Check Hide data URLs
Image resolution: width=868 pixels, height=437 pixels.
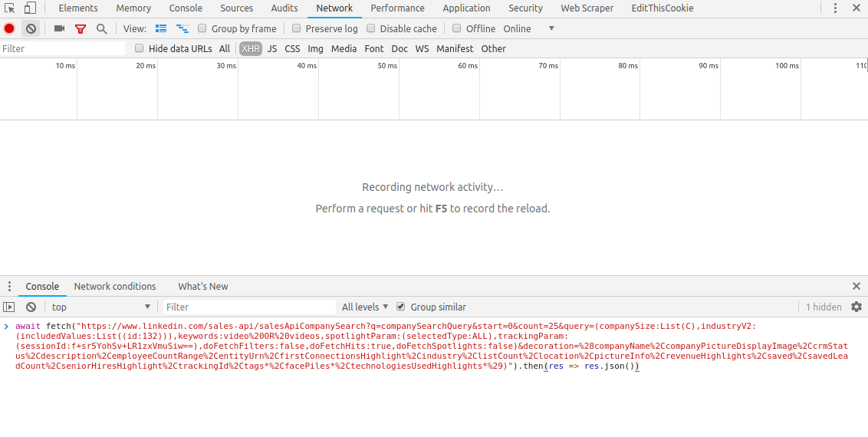click(140, 48)
